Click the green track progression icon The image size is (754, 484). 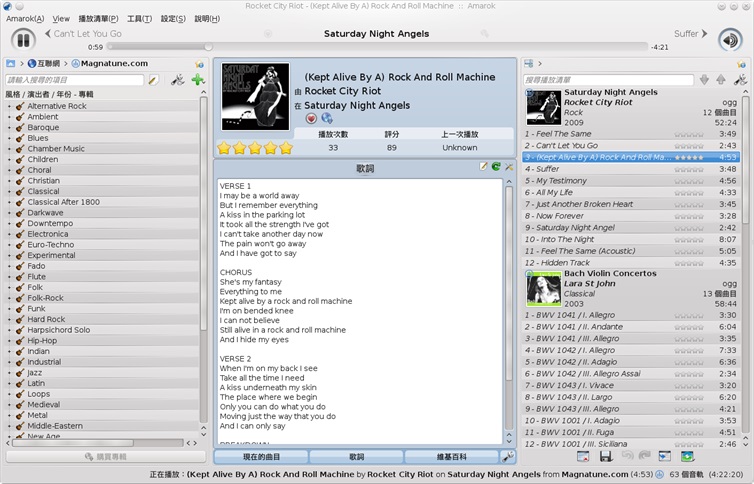click(x=688, y=457)
